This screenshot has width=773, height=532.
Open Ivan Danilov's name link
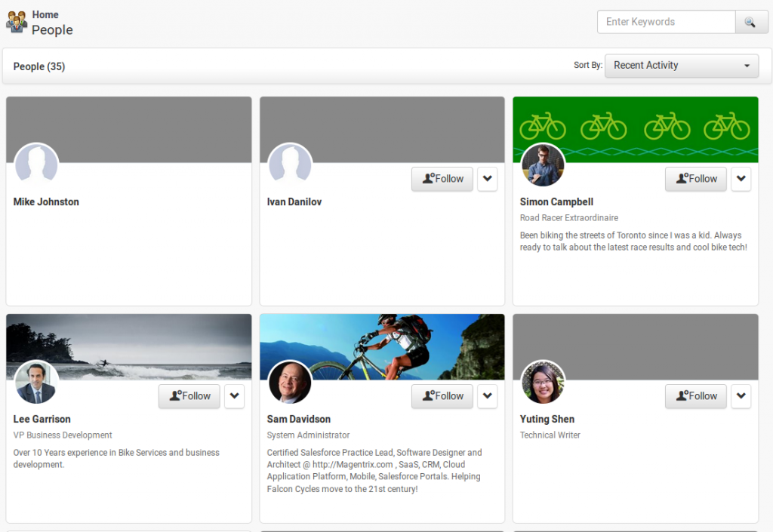click(x=294, y=202)
